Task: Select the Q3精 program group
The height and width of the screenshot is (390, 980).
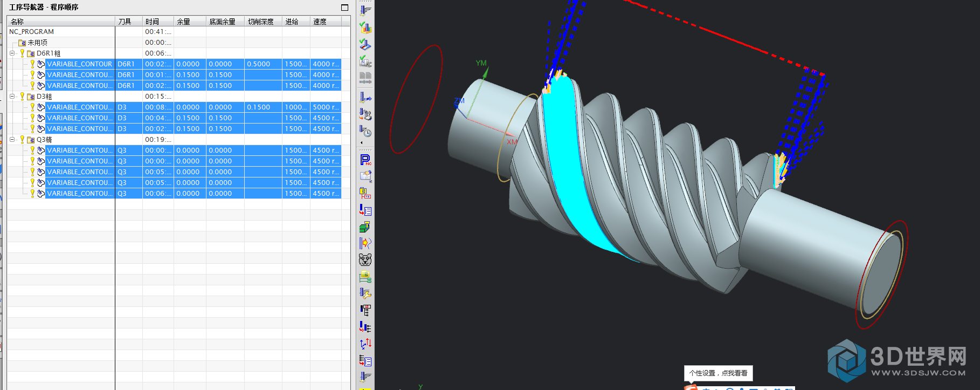Action: pyautogui.click(x=44, y=140)
